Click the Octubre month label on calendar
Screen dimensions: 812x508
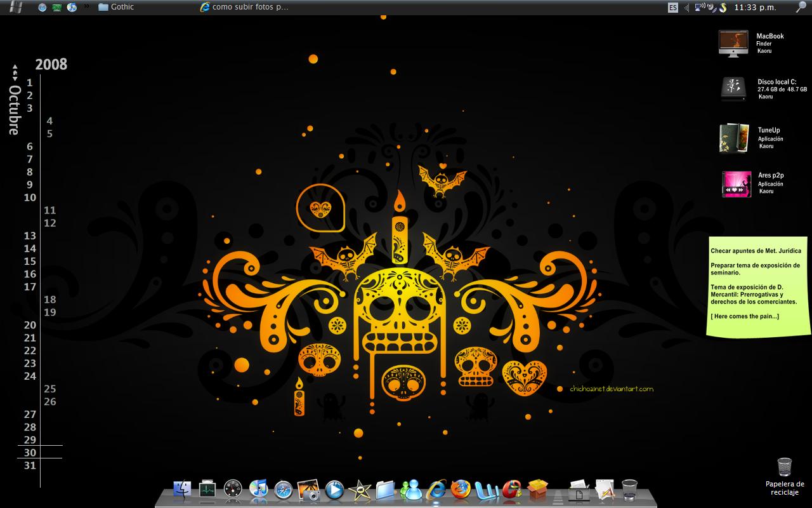[x=14, y=109]
